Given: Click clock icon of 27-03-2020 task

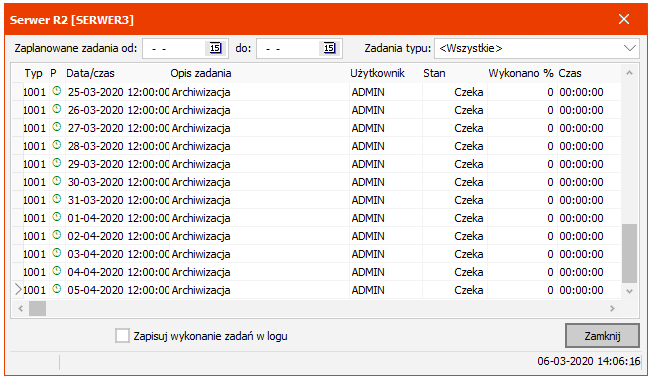Looking at the screenshot, I should [x=57, y=127].
